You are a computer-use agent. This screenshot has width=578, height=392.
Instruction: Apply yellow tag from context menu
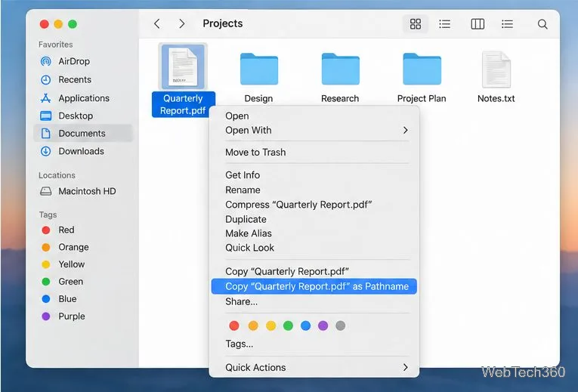(x=271, y=326)
